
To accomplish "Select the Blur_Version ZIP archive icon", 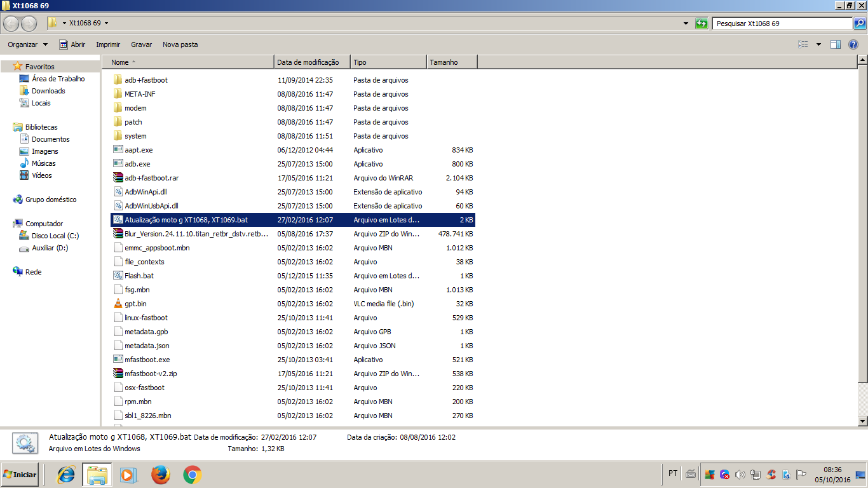I will coord(118,234).
